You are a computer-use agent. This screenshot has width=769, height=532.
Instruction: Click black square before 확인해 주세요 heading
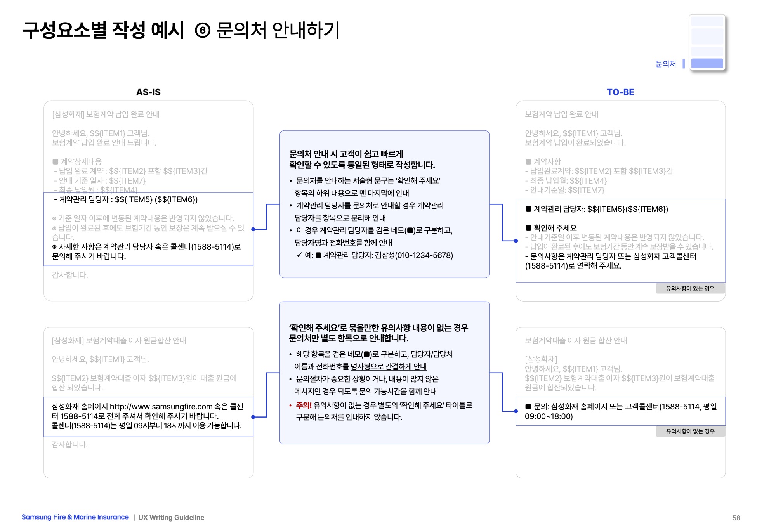pyautogui.click(x=528, y=228)
